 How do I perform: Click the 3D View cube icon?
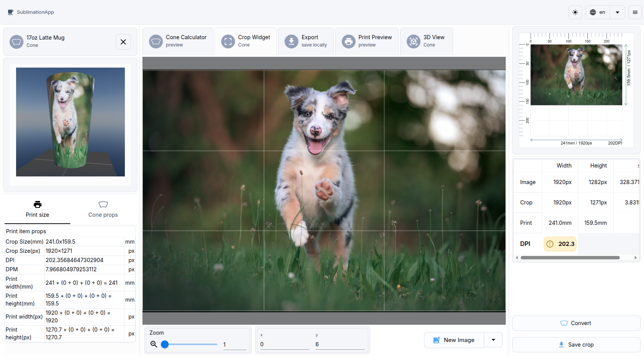[413, 42]
